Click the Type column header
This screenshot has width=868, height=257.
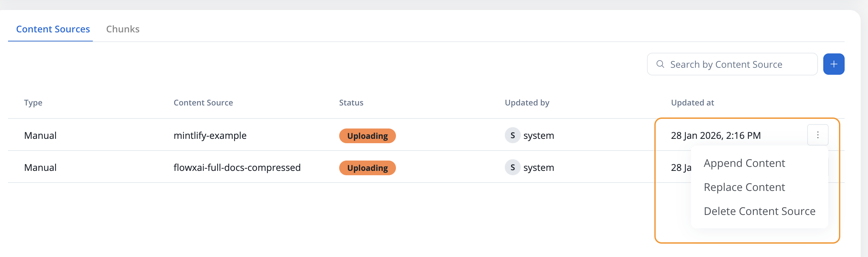pos(33,103)
